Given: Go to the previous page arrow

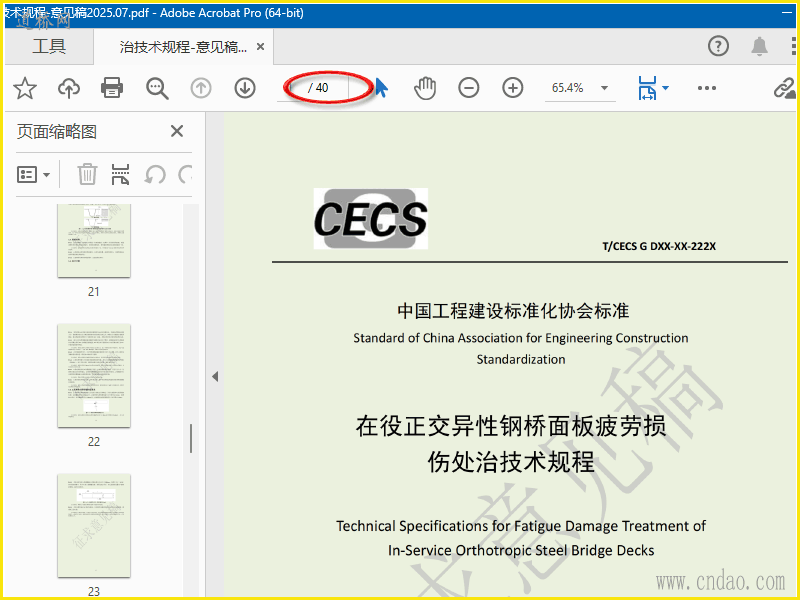Looking at the screenshot, I should click(201, 88).
